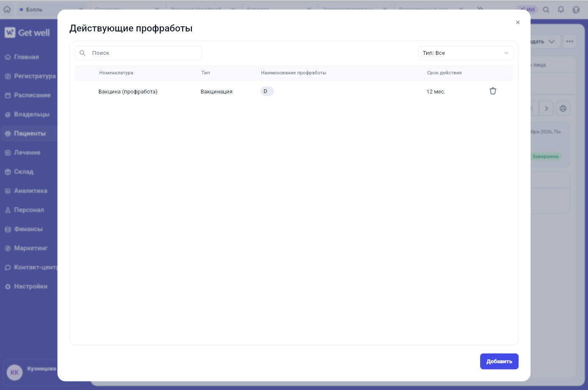Click the Аналитика sidebar icon
This screenshot has width=588, height=390.
(x=8, y=191)
